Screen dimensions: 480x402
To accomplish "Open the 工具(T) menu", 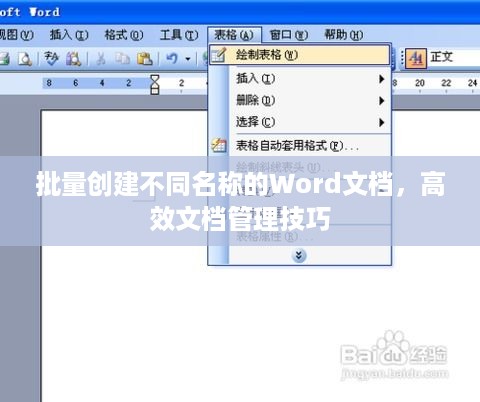I will (179, 35).
